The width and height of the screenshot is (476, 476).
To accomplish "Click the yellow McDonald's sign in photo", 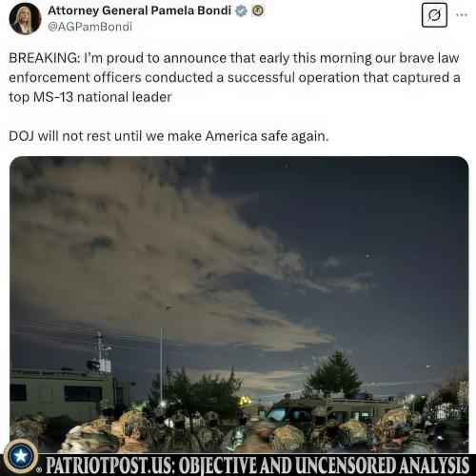I will point(246,401).
